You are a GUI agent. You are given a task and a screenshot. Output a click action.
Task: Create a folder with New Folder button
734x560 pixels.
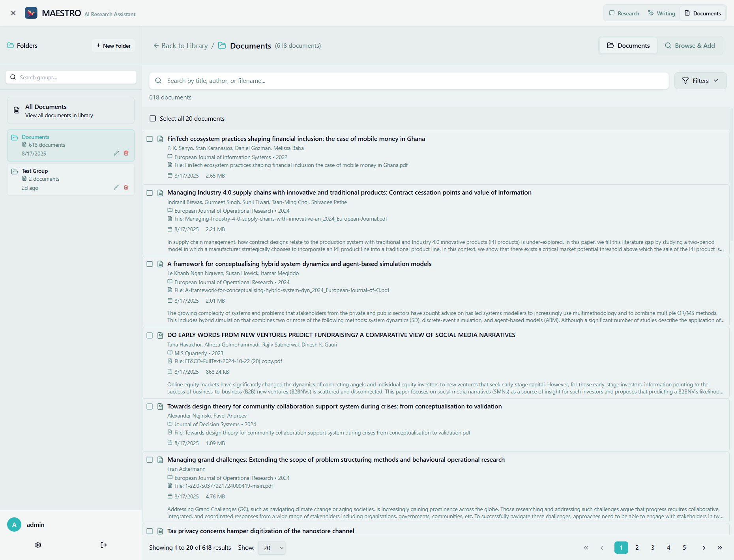point(113,45)
